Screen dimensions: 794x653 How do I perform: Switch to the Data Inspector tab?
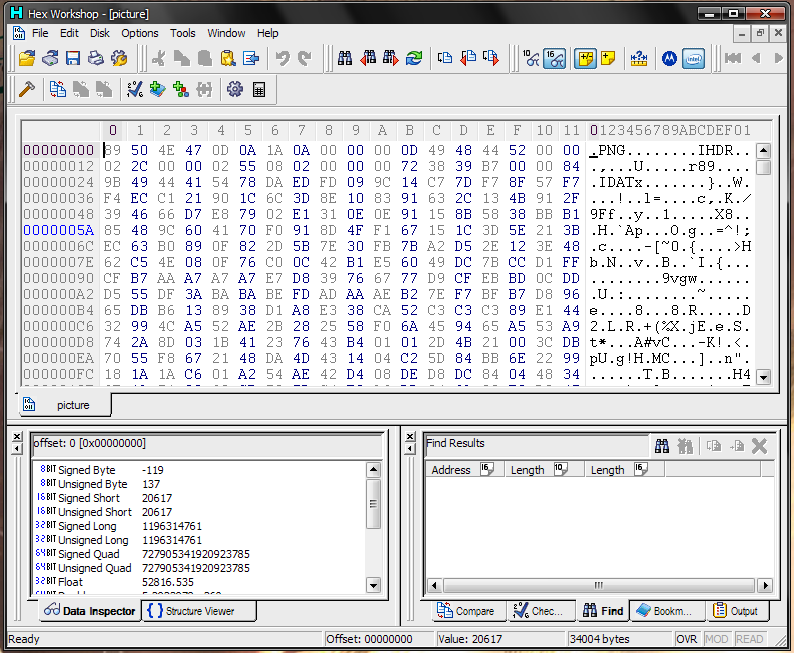pyautogui.click(x=90, y=611)
